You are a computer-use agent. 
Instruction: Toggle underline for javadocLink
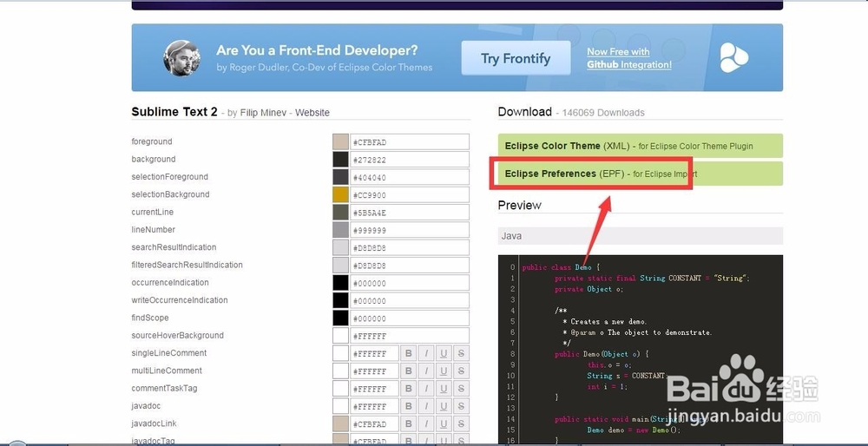coord(444,423)
